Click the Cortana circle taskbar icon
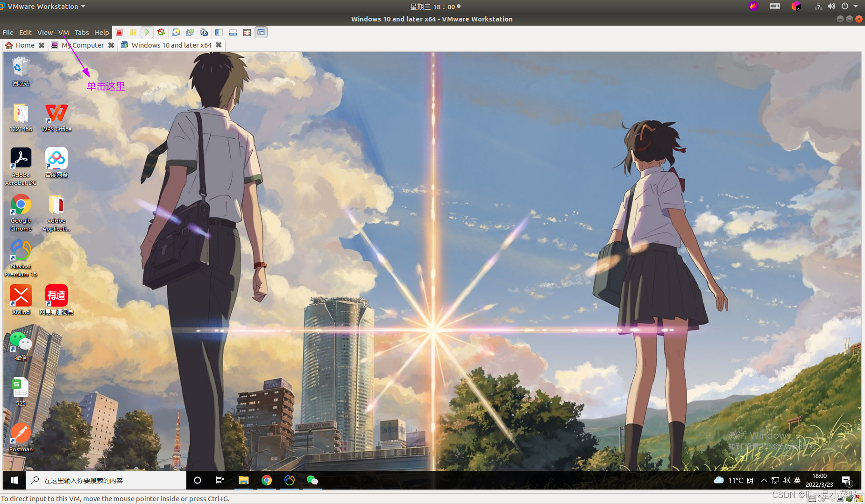Image resolution: width=865 pixels, height=504 pixels. [197, 480]
